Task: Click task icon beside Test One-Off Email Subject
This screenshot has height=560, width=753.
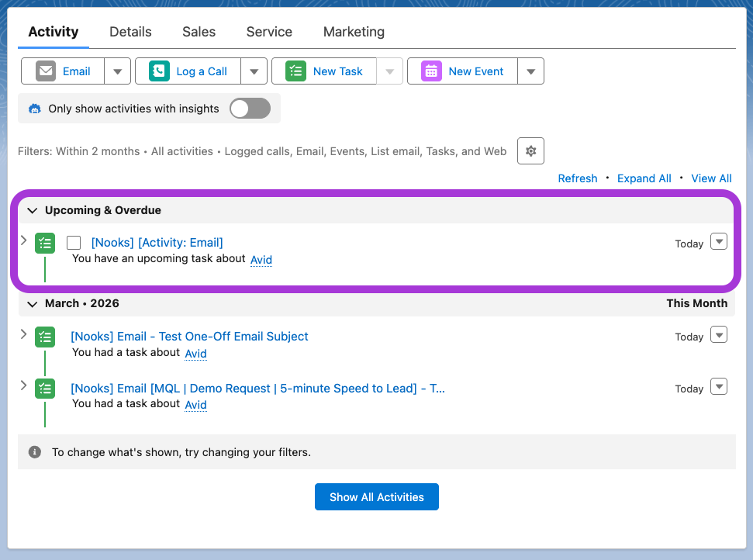Action: [45, 337]
